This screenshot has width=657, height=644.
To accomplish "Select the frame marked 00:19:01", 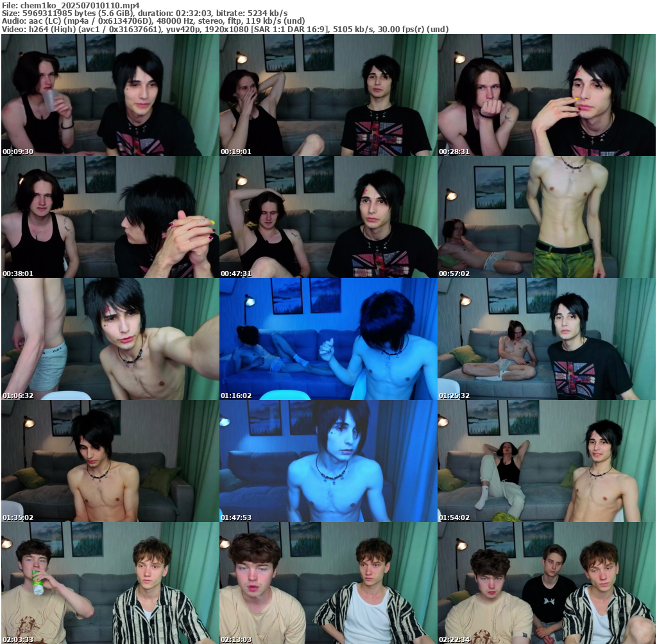I will 328,95.
